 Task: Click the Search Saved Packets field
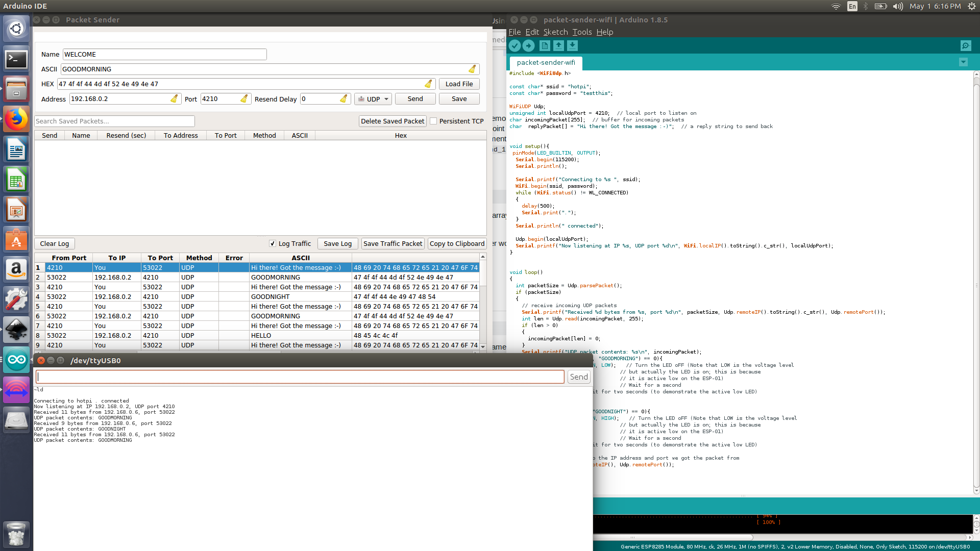click(114, 121)
